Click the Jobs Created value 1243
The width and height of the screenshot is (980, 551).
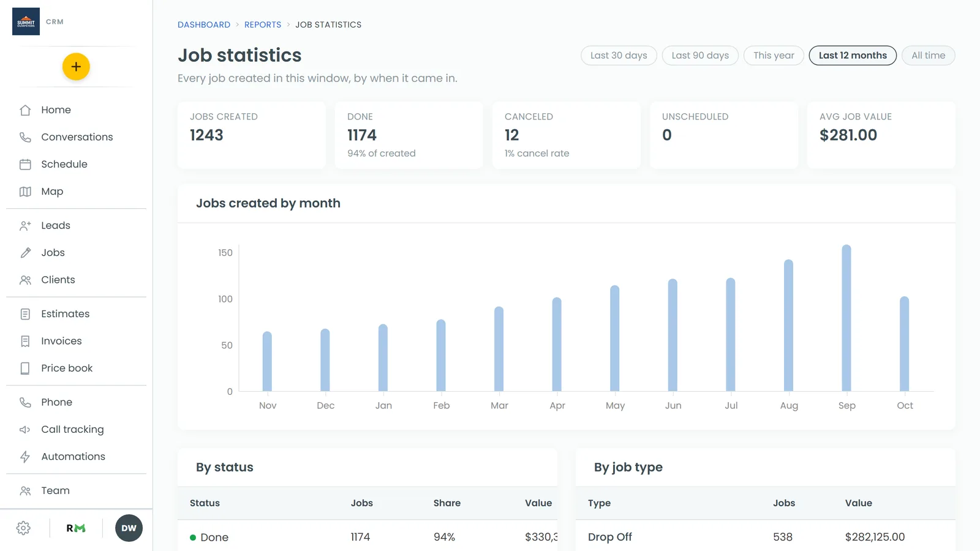click(x=206, y=135)
